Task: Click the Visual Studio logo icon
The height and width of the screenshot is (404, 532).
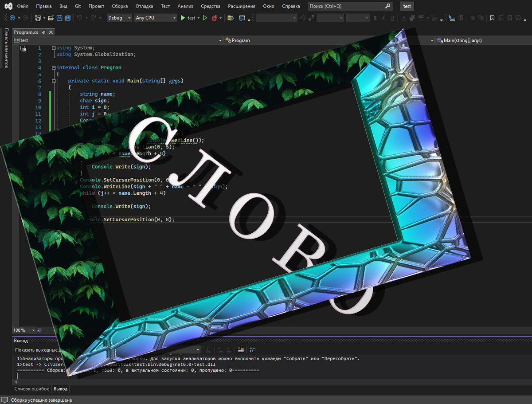Action: click(8, 6)
